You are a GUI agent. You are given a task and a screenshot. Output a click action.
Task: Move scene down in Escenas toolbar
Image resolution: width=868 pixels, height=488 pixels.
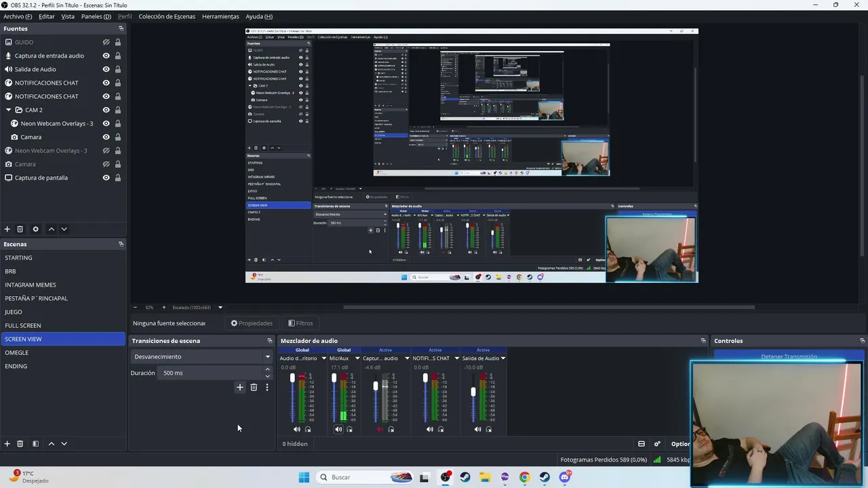64,443
